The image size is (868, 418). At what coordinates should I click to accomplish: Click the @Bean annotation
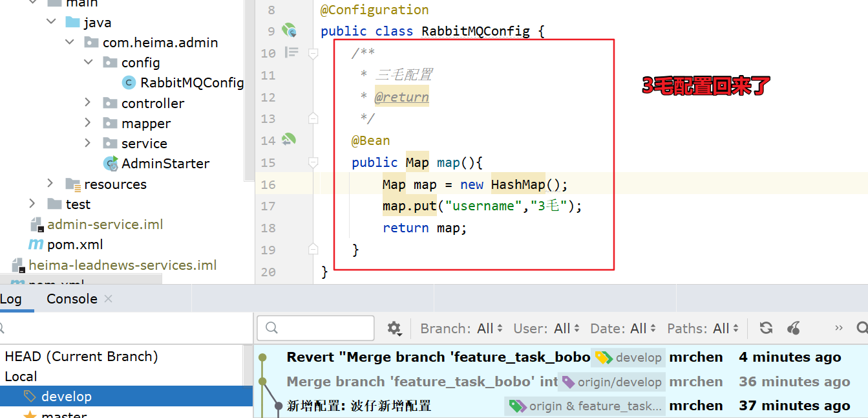370,140
